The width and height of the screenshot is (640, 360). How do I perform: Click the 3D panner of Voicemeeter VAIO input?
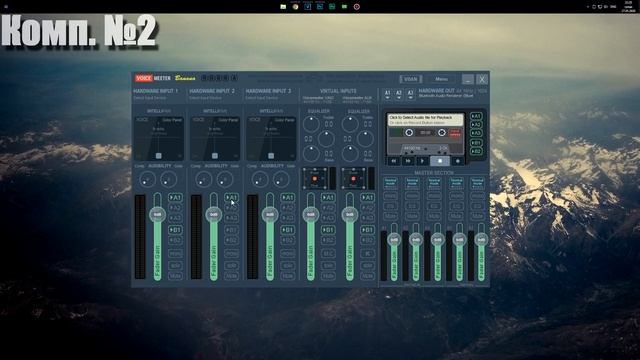pos(315,178)
